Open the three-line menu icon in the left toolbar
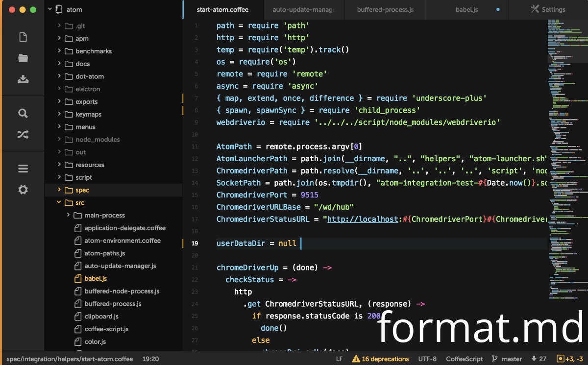The width and height of the screenshot is (588, 365). tap(23, 169)
